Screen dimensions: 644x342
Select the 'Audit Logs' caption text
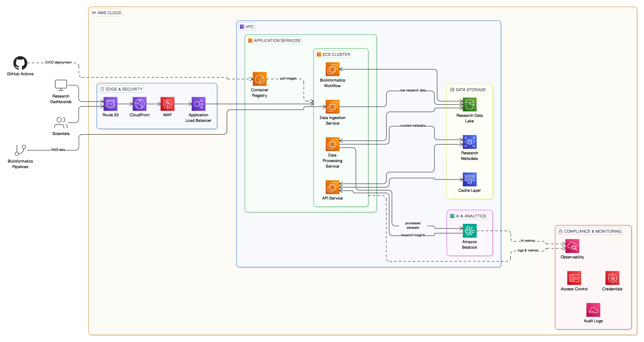[593, 321]
